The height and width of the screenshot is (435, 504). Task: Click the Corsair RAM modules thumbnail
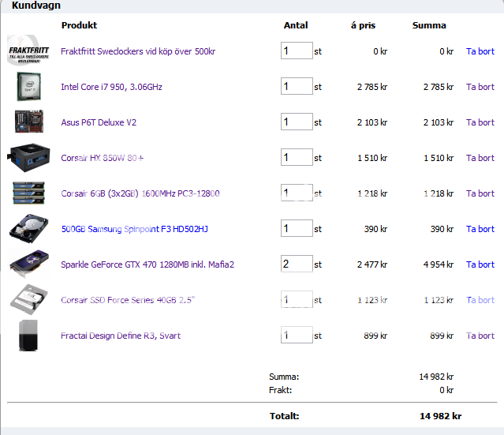click(29, 193)
